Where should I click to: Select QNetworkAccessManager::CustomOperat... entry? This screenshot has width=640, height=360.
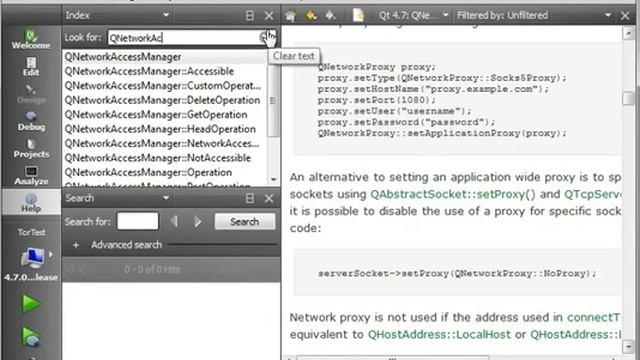click(164, 86)
